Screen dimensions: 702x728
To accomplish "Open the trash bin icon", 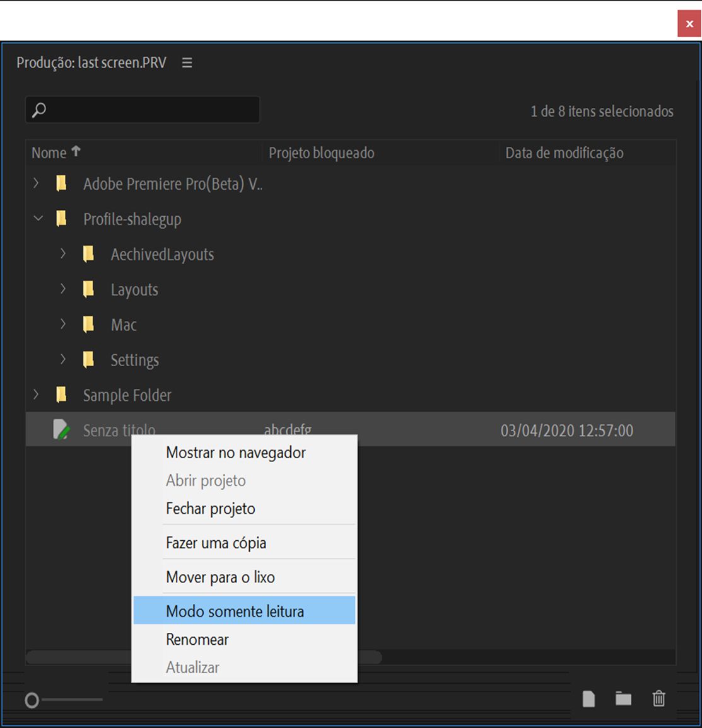I will [x=658, y=699].
